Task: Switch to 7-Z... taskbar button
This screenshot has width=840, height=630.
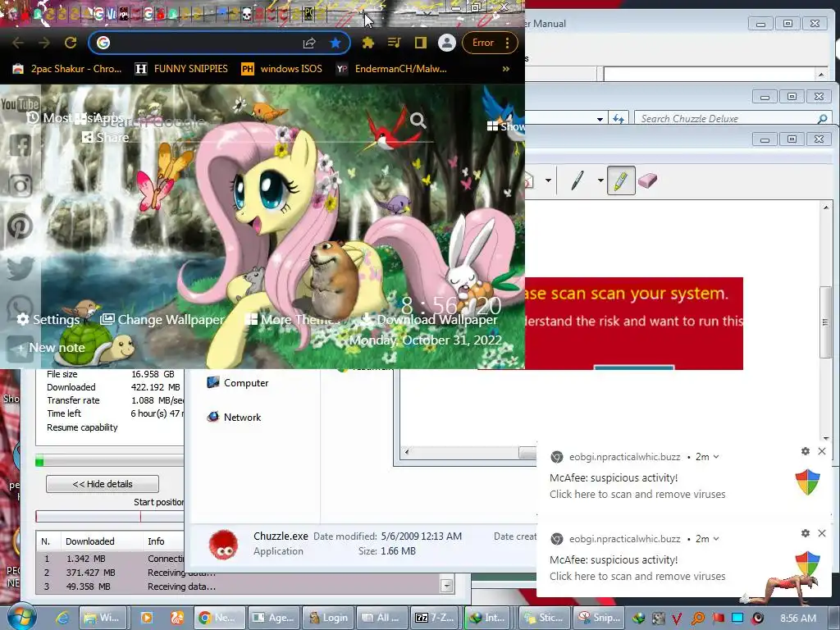Action: pyautogui.click(x=435, y=618)
